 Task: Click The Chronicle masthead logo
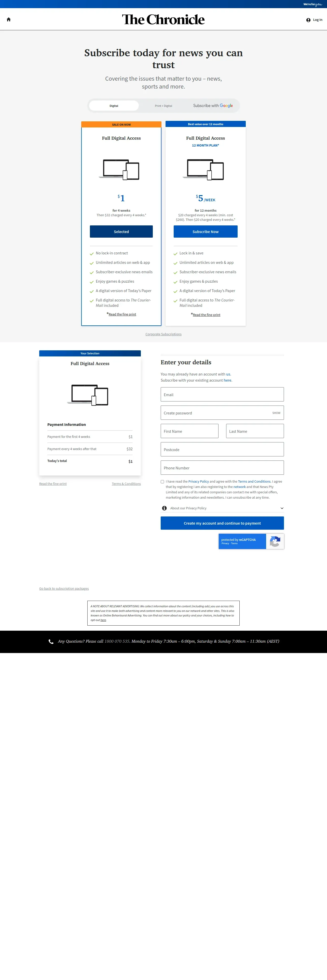(x=163, y=19)
